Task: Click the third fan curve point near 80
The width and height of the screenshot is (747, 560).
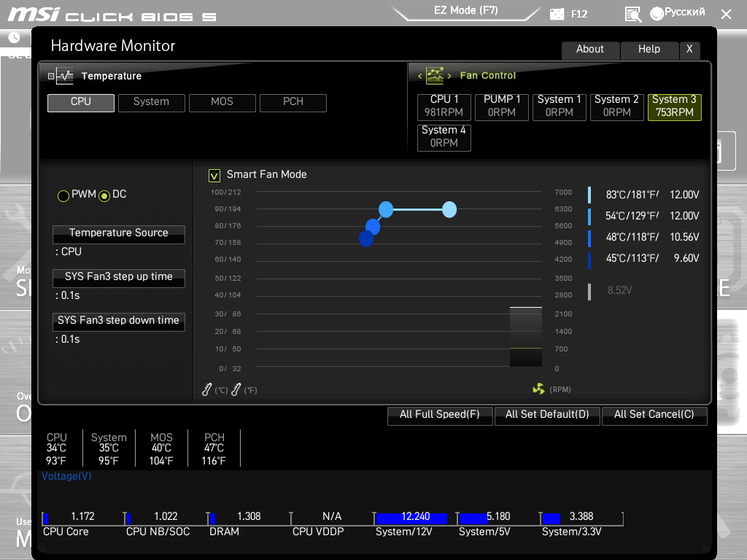Action: coord(373,227)
